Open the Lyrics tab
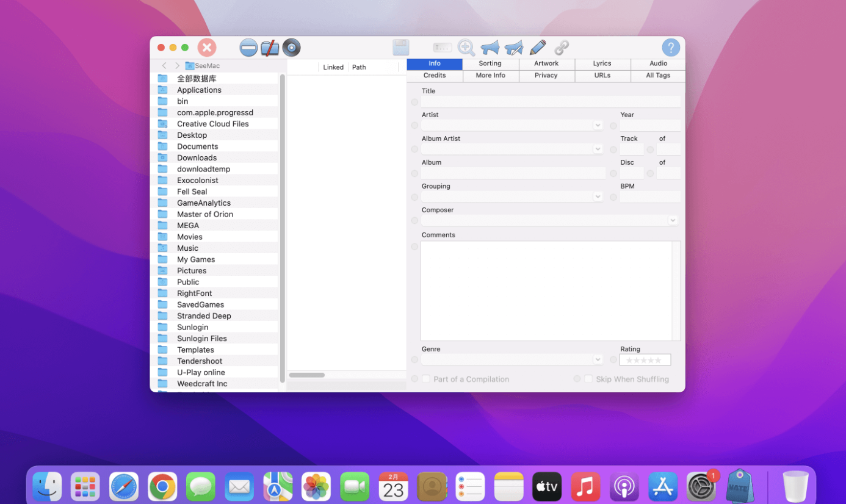The height and width of the screenshot is (504, 846). [x=602, y=63]
